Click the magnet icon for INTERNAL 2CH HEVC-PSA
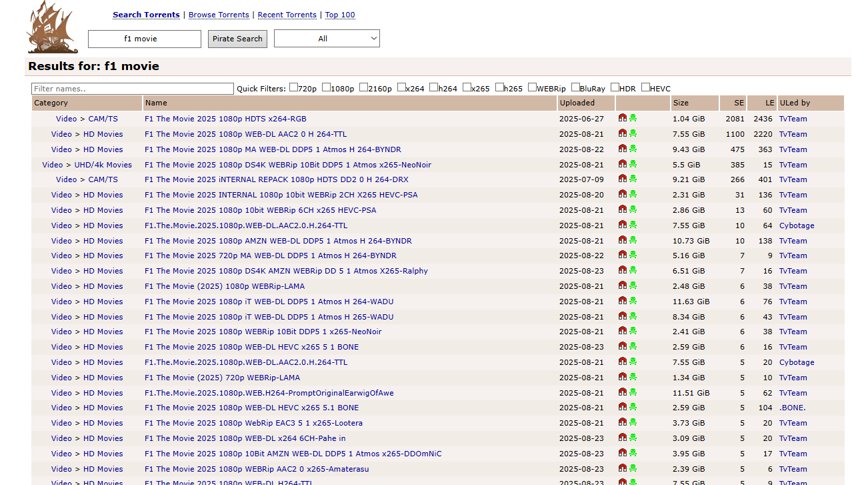The height and width of the screenshot is (485, 868). click(x=623, y=194)
